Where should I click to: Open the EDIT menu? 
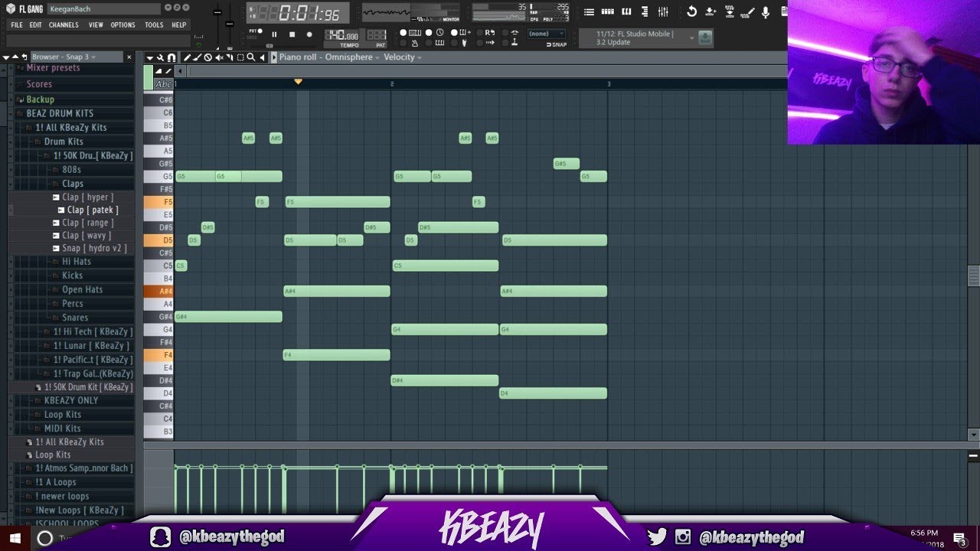(36, 24)
